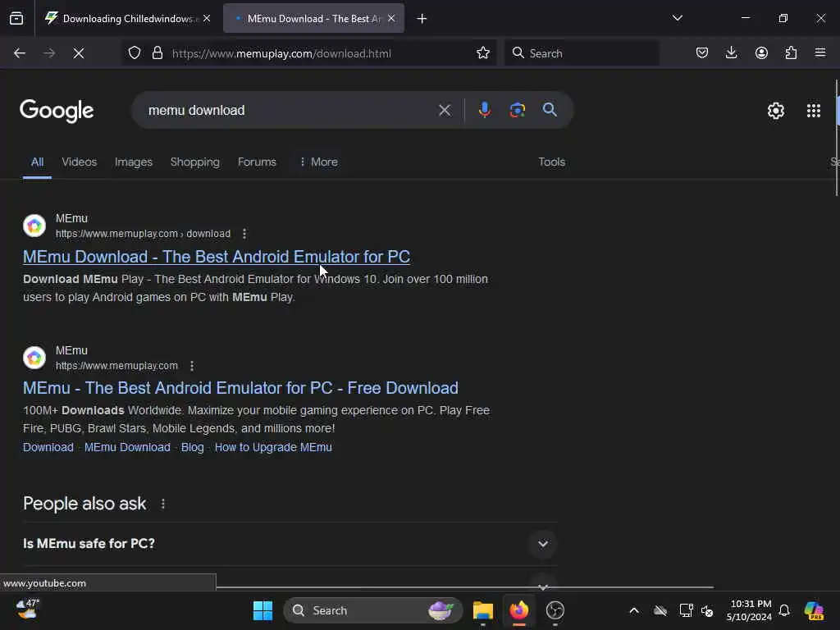This screenshot has height=630, width=840.
Task: Open a new browser tab
Action: [x=422, y=19]
